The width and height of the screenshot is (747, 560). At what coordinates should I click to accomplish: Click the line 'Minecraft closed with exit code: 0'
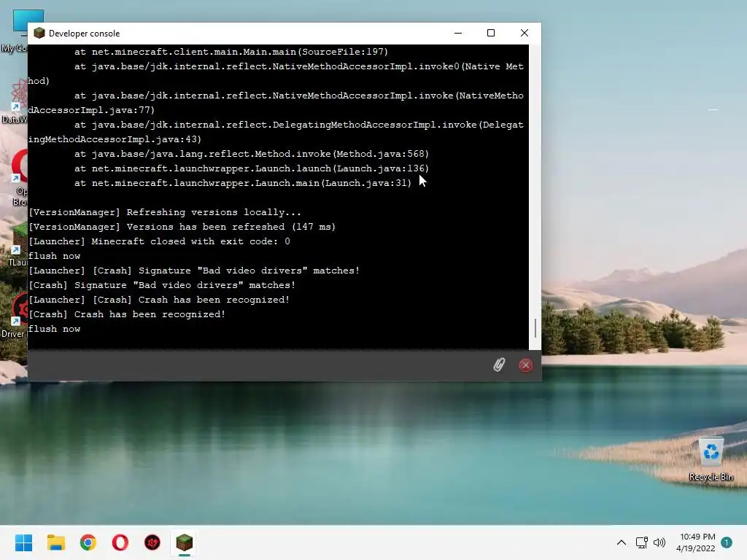point(159,241)
